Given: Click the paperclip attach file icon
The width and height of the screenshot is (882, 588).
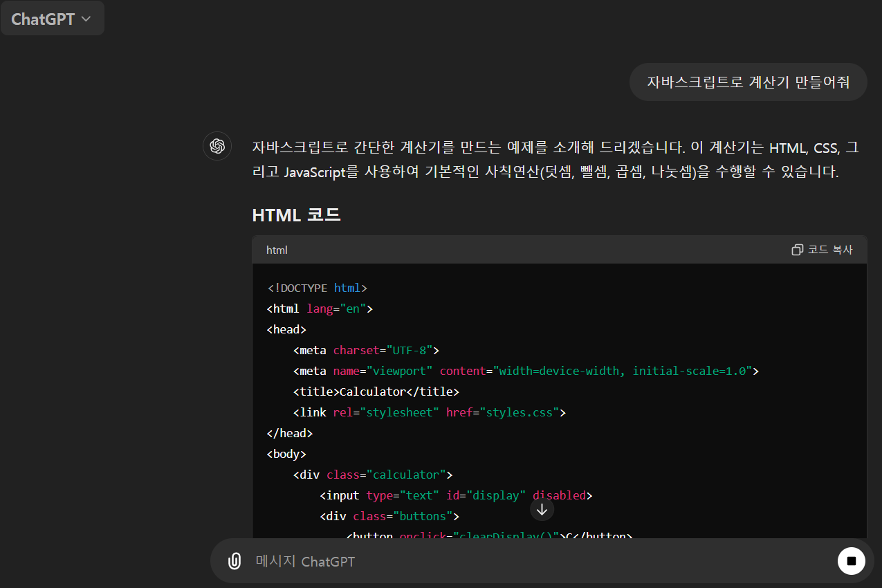Looking at the screenshot, I should click(235, 560).
